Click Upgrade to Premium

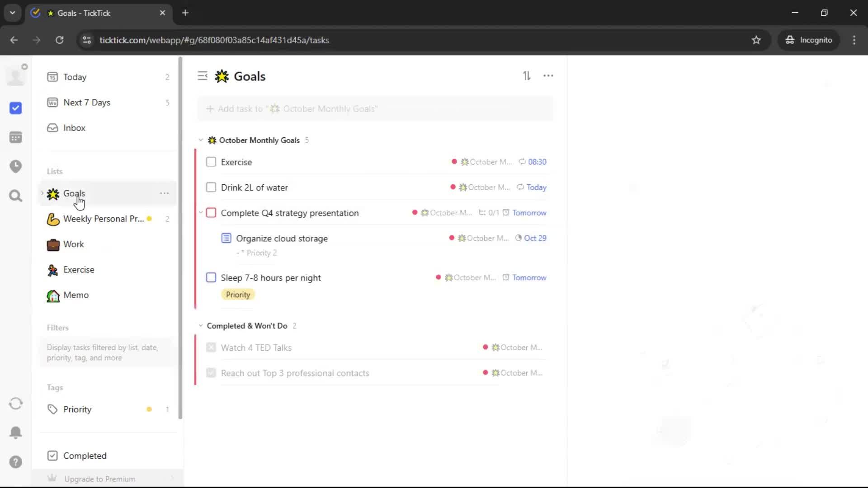pyautogui.click(x=99, y=479)
